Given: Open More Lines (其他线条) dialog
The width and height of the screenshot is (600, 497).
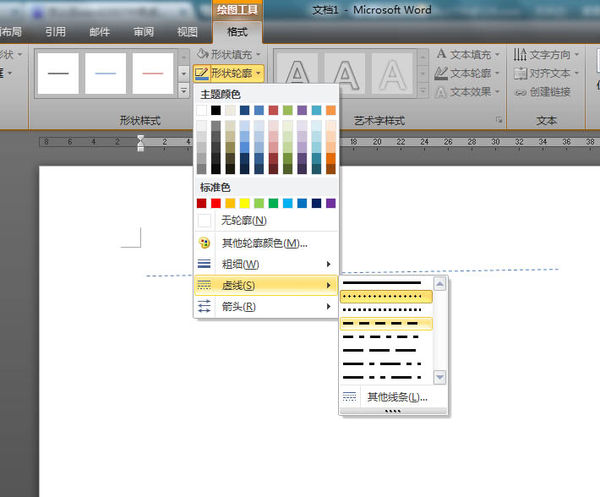Looking at the screenshot, I should 393,397.
